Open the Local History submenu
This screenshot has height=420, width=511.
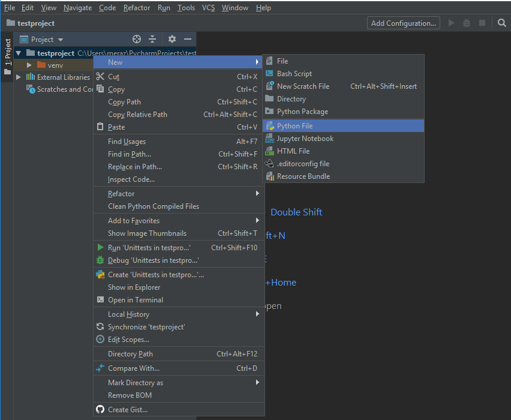(128, 314)
